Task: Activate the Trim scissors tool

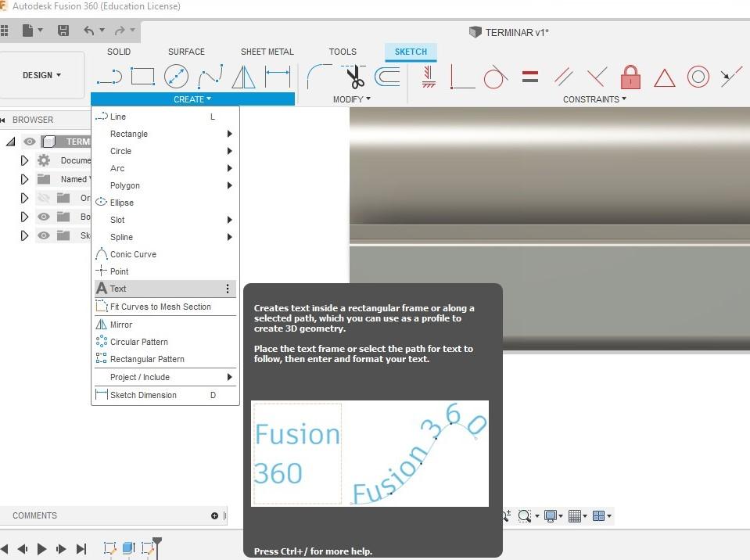Action: (355, 77)
